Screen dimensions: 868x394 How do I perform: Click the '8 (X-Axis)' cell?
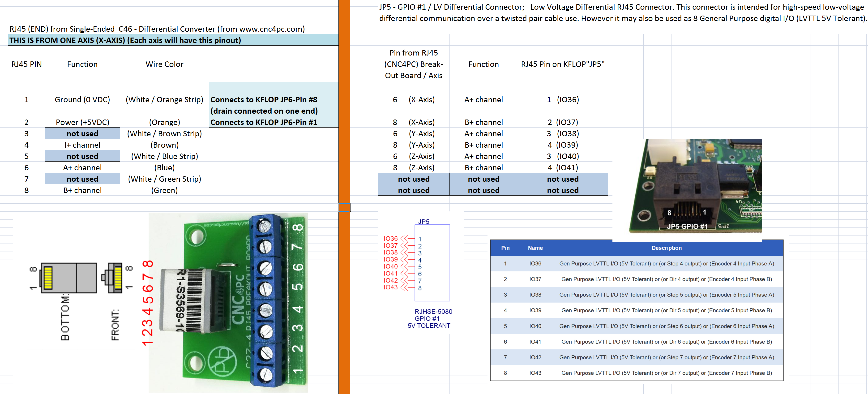(x=413, y=122)
